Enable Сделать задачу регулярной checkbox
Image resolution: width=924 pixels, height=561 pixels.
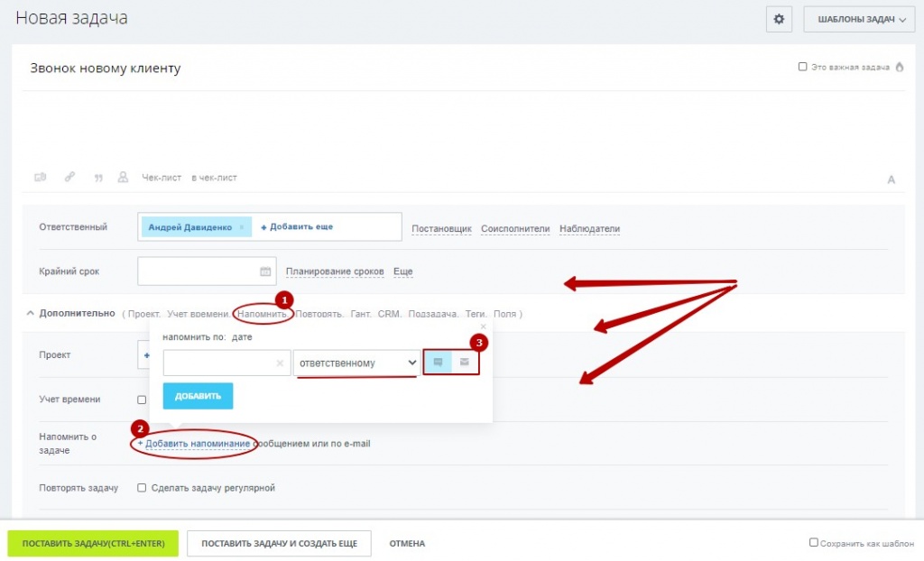pos(142,487)
